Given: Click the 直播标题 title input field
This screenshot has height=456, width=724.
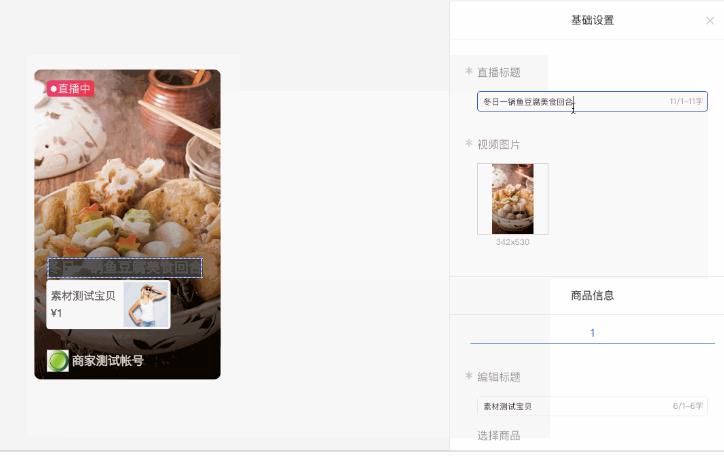Looking at the screenshot, I should click(x=592, y=102).
